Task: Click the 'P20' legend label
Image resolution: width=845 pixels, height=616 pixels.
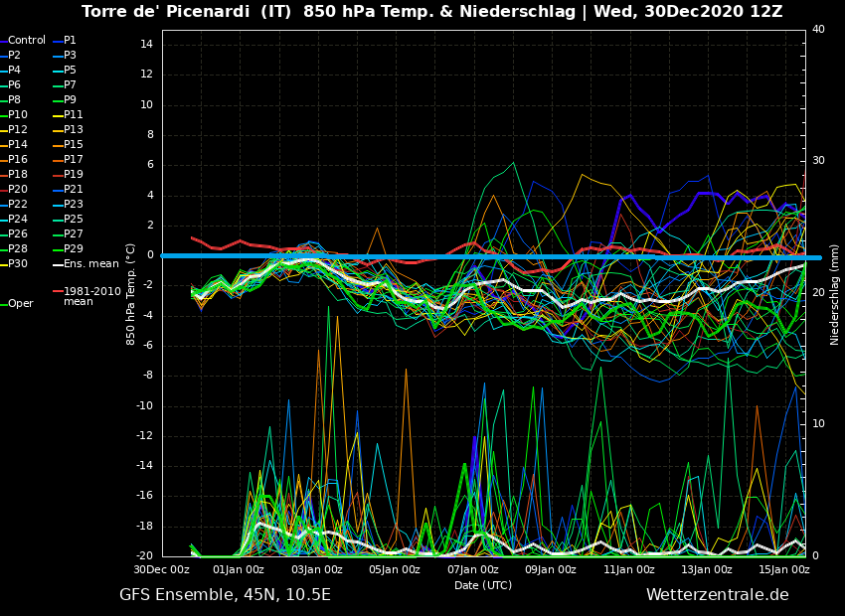Action: tap(17, 189)
